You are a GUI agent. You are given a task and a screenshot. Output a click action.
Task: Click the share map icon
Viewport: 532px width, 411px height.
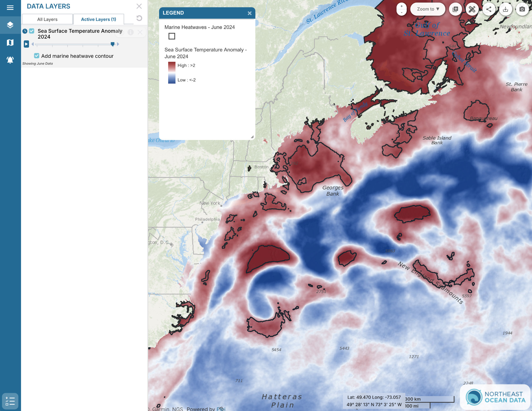489,9
